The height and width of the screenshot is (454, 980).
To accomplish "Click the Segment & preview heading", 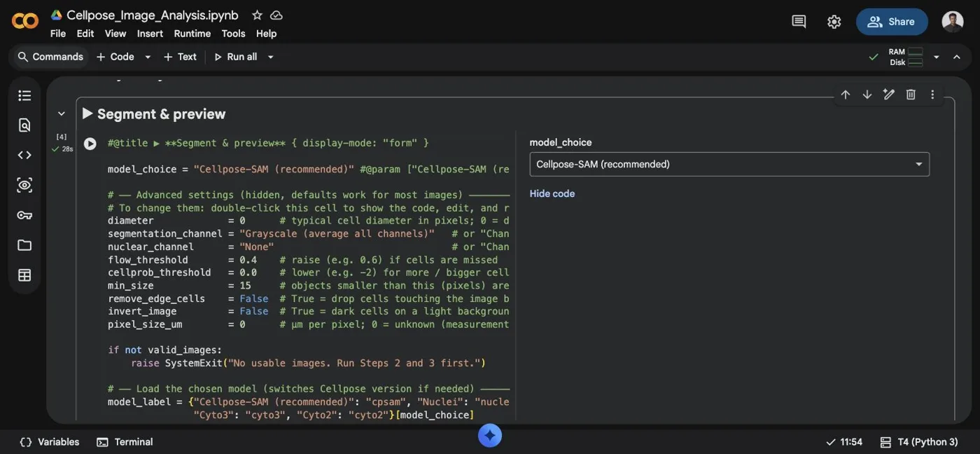I will pyautogui.click(x=161, y=113).
